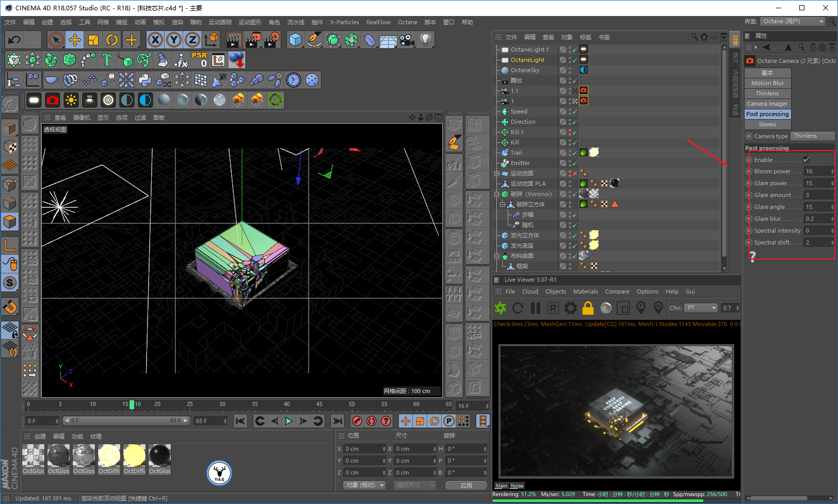
Task: Open the Octane menu in the menu bar
Action: coord(408,22)
